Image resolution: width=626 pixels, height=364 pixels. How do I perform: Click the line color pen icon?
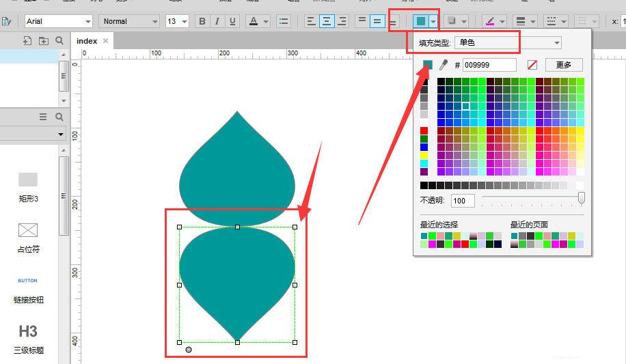point(490,21)
